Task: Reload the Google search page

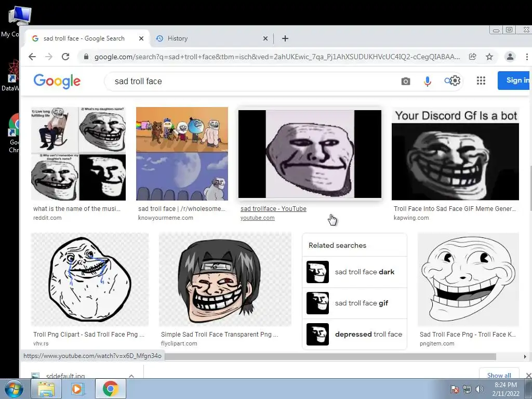Action: [65, 57]
